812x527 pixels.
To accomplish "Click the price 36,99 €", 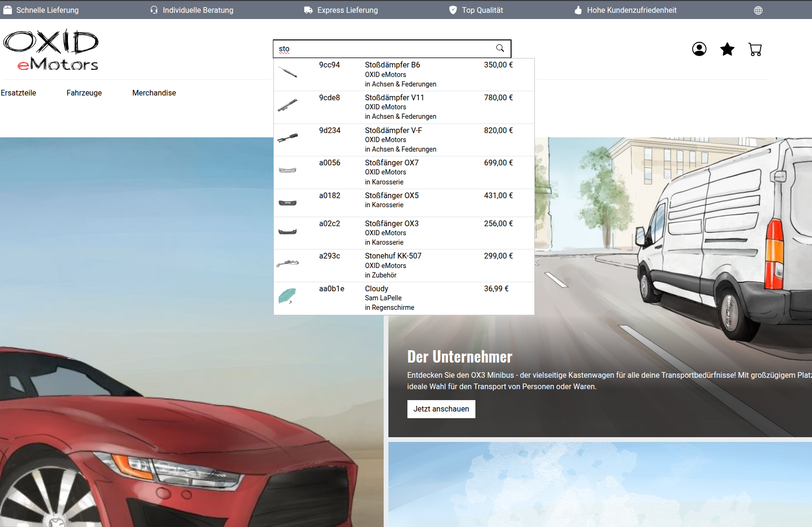I will [496, 289].
